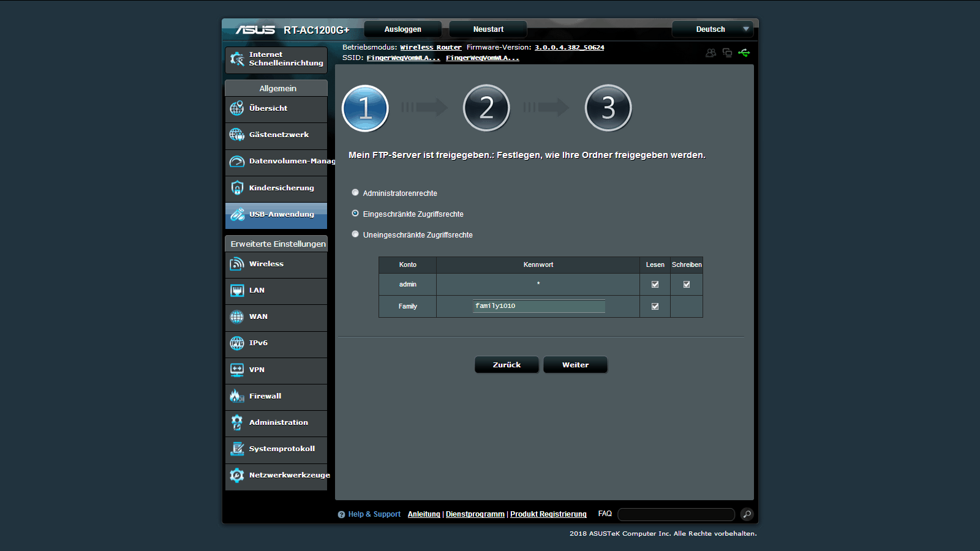
Task: Open firmware version 3.0.0.4.382_50624 link
Action: (569, 48)
